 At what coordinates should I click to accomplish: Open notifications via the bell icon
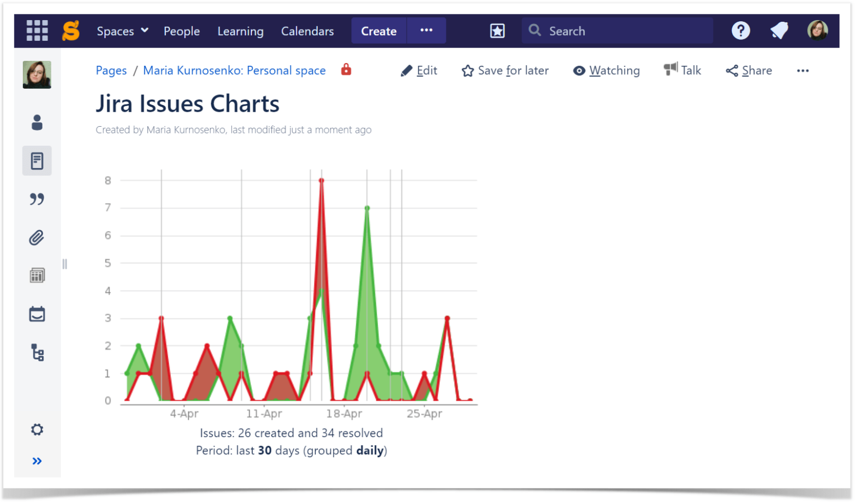tap(779, 31)
